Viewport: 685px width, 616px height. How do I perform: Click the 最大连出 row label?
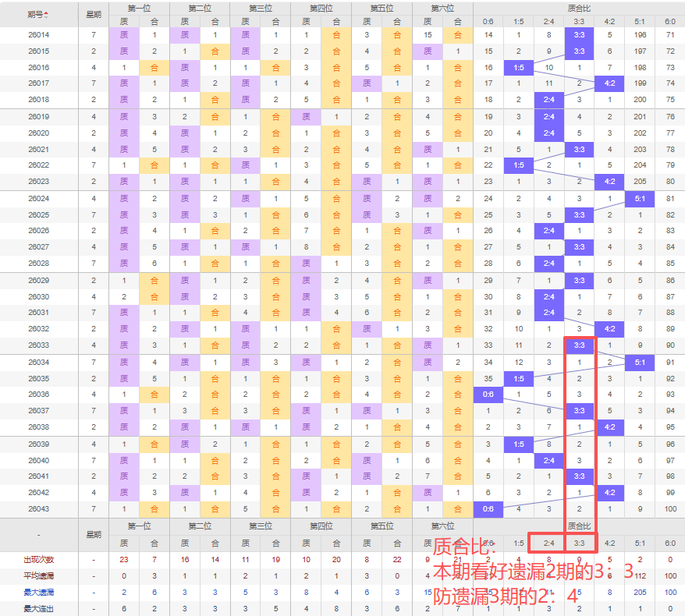click(38, 608)
